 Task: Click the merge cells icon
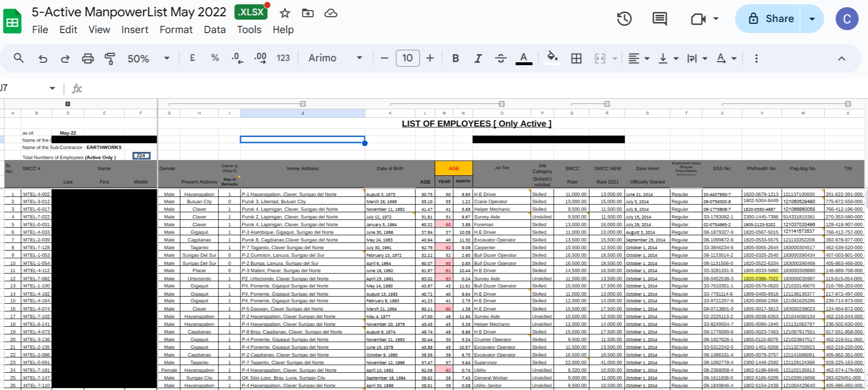tap(600, 58)
